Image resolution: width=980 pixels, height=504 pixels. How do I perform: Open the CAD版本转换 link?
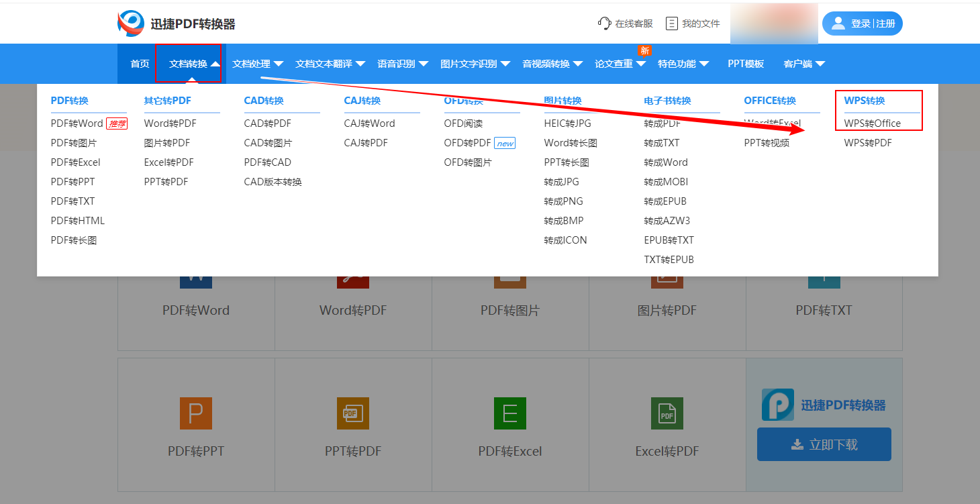click(x=273, y=182)
